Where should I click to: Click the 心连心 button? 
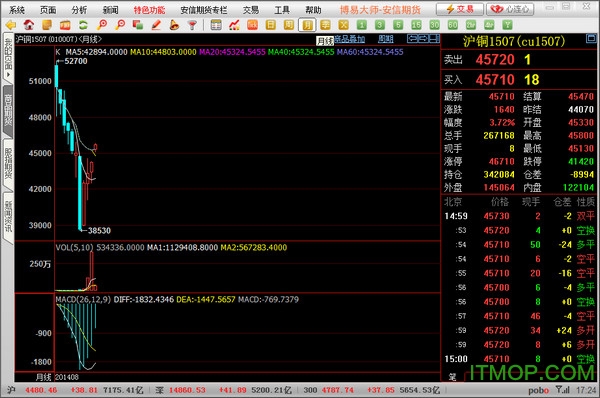[x=510, y=9]
